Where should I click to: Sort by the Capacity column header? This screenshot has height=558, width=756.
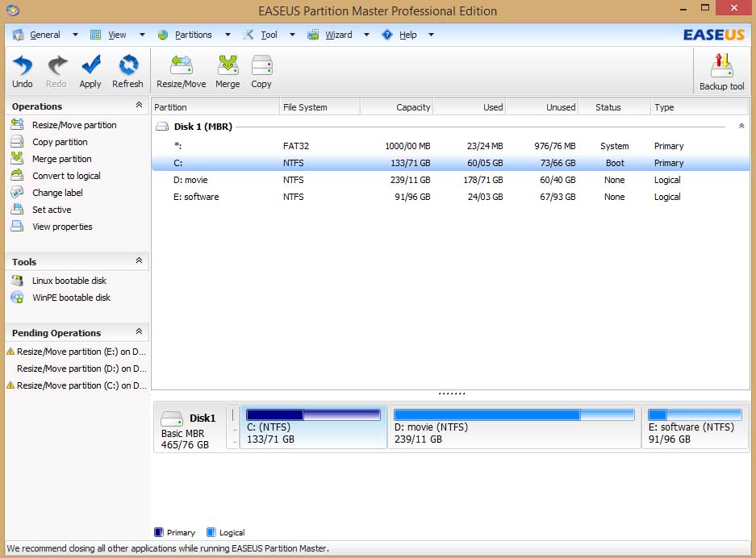click(x=396, y=107)
